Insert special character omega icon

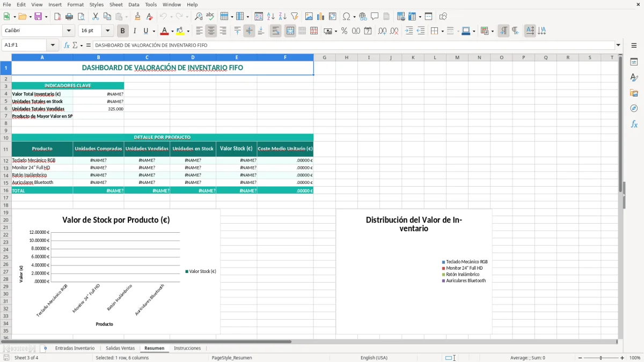click(346, 17)
